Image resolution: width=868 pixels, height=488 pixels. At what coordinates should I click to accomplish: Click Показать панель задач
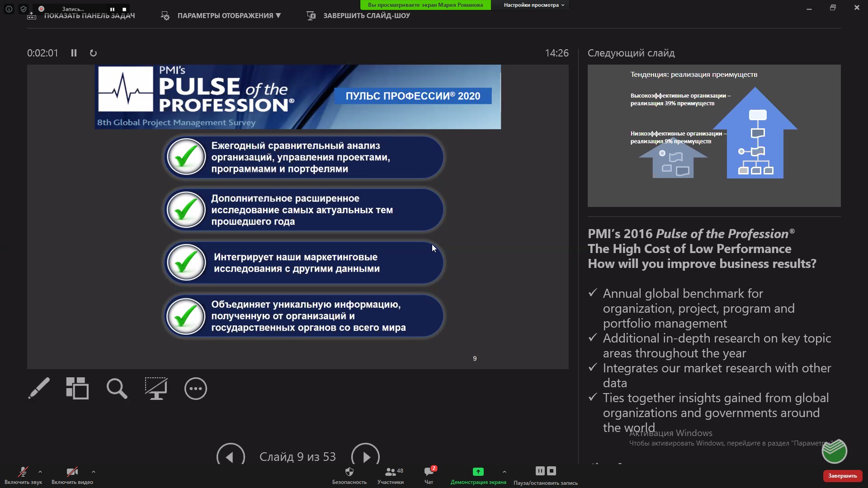81,16
